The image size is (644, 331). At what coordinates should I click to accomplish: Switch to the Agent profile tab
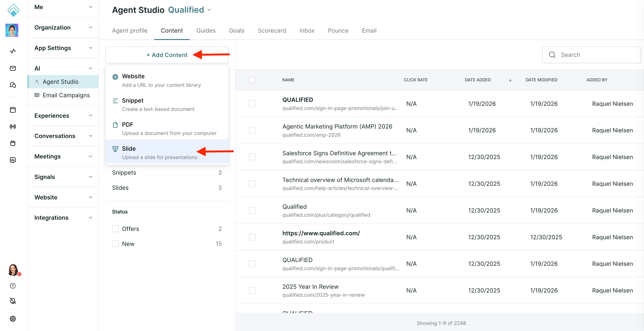[130, 31]
